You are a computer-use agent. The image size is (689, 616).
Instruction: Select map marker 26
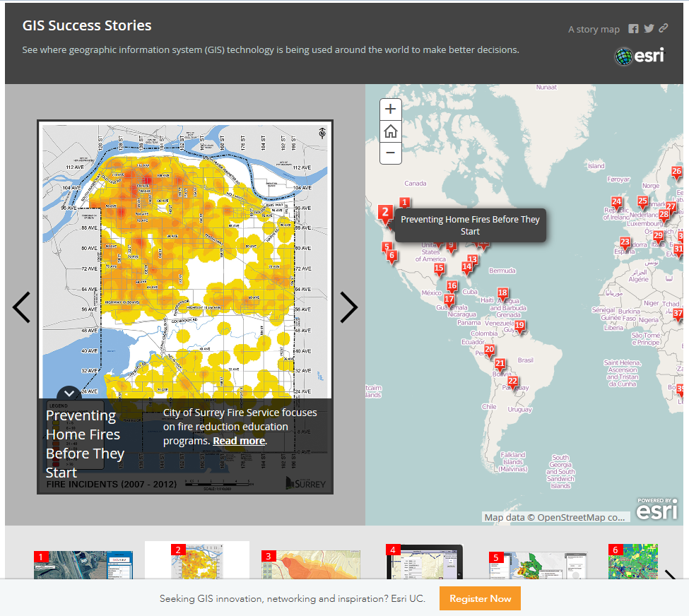point(677,172)
